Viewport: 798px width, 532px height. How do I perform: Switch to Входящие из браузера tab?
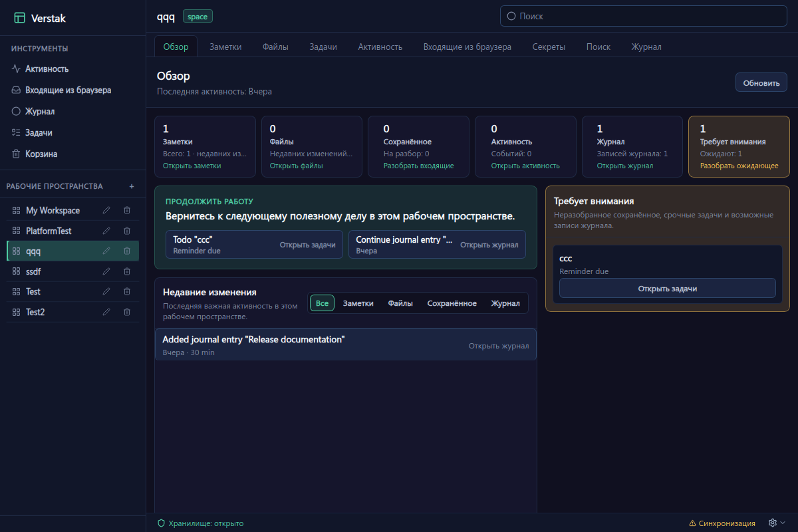pos(467,47)
